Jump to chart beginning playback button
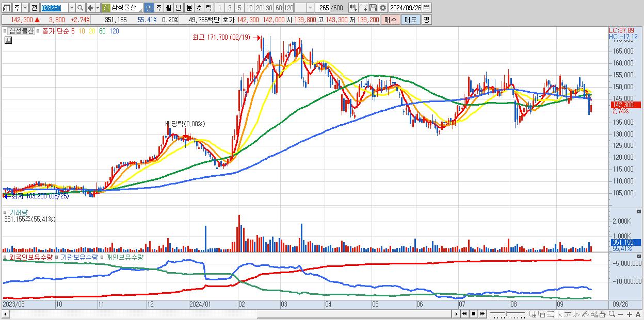The image size is (644, 320). 464,314
